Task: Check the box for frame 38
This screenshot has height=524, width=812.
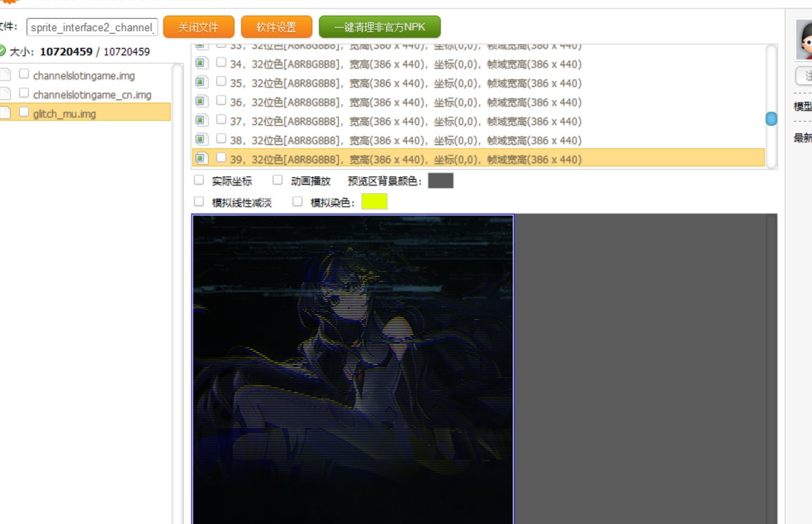Action: pyautogui.click(x=221, y=139)
